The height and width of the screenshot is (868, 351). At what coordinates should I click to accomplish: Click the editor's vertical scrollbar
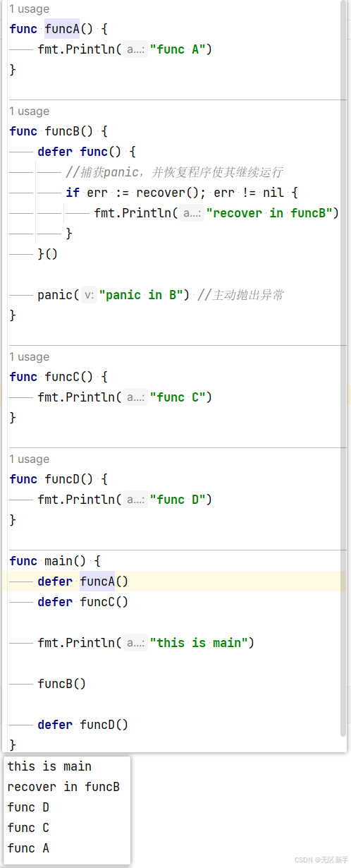point(343,367)
